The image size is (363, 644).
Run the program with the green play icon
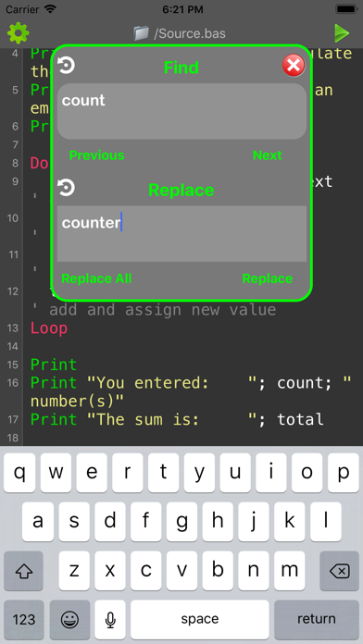341,33
